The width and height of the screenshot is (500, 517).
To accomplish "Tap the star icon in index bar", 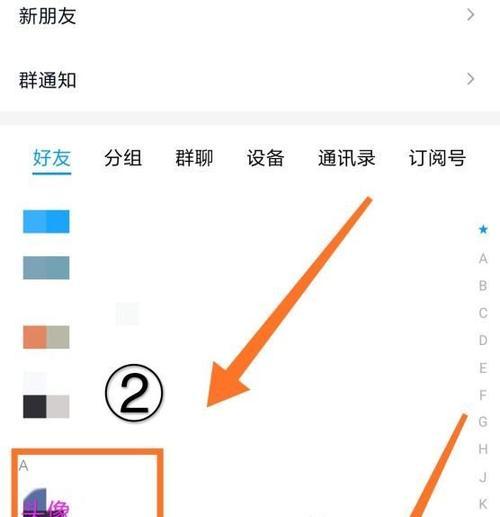I will 483,229.
